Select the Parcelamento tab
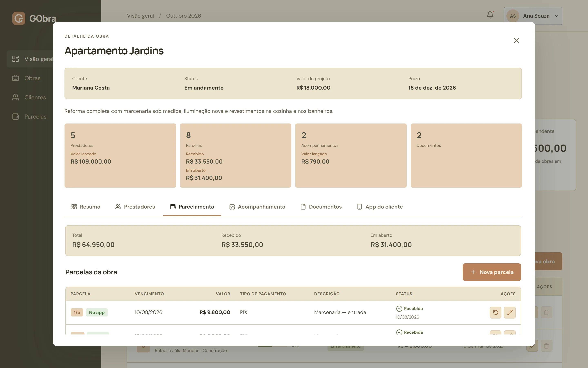Viewport: 588px width, 368px height. tap(192, 207)
